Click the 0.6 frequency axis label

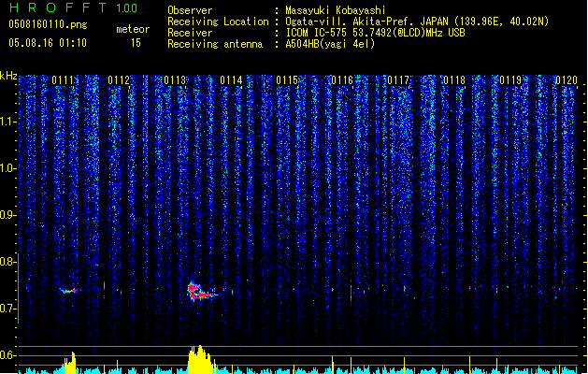[x=8, y=355]
